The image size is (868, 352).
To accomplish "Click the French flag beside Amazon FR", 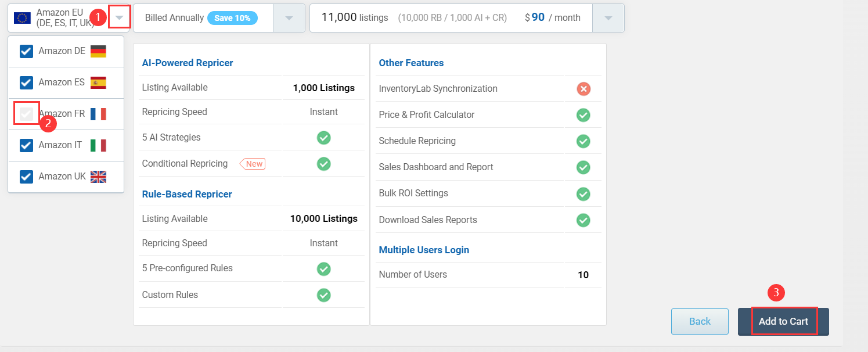I will pyautogui.click(x=98, y=114).
